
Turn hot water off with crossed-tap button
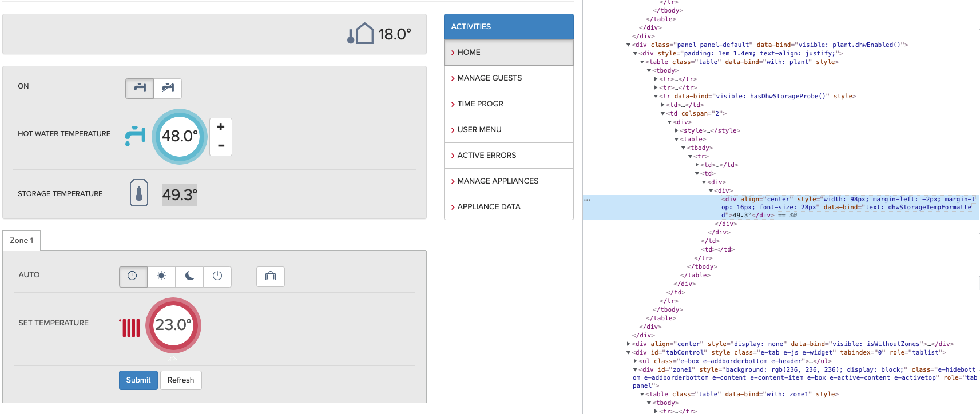(168, 88)
